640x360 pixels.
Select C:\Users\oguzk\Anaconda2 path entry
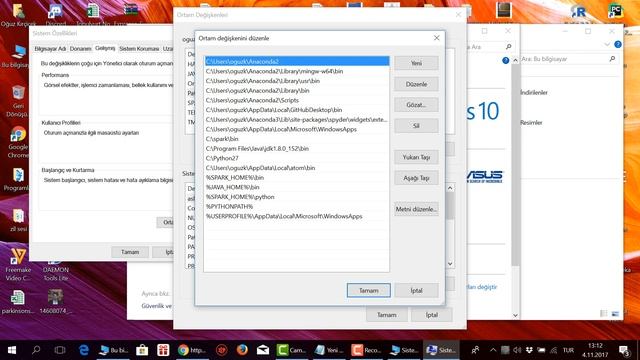pos(297,61)
